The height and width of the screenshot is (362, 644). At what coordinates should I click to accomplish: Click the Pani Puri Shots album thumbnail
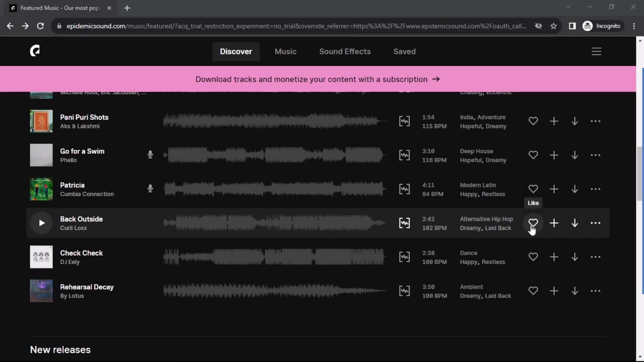coord(41,121)
